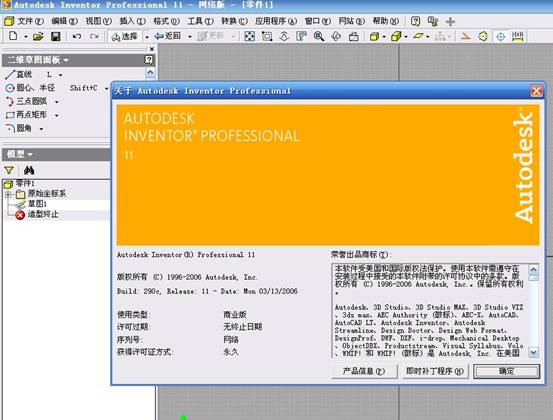Click the Save floppy disk icon
Image resolution: width=553 pixels, height=420 pixels.
click(x=56, y=36)
